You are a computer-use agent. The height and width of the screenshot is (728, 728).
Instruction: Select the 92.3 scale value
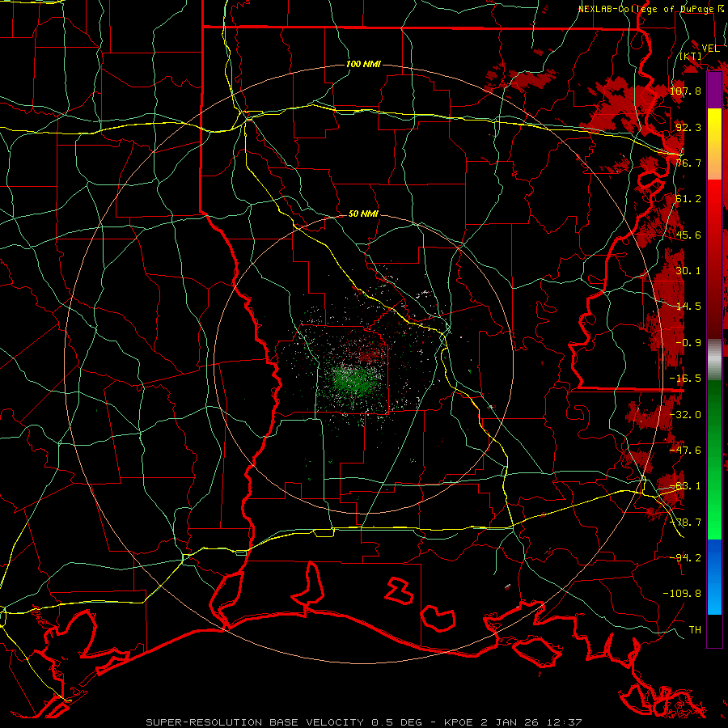[x=688, y=127]
